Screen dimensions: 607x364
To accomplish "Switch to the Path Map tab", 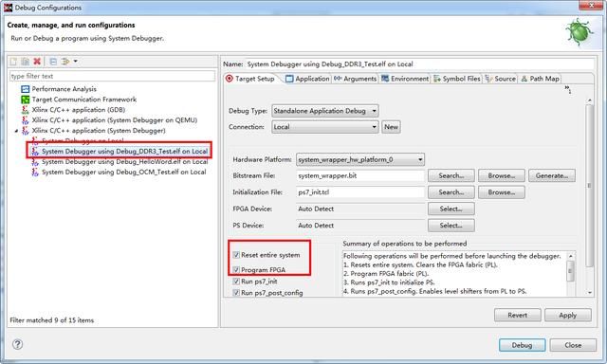I will [540, 79].
